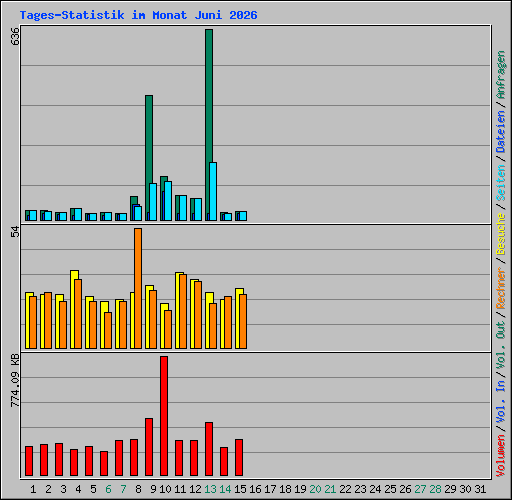The image size is (512, 500).
Task: Click green weekend day label '28'
Action: (x=435, y=489)
